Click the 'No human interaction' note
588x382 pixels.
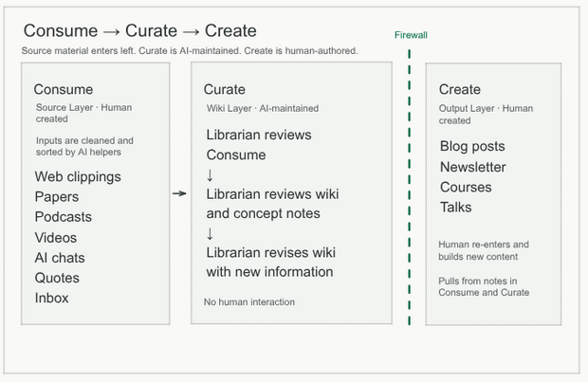tap(249, 301)
